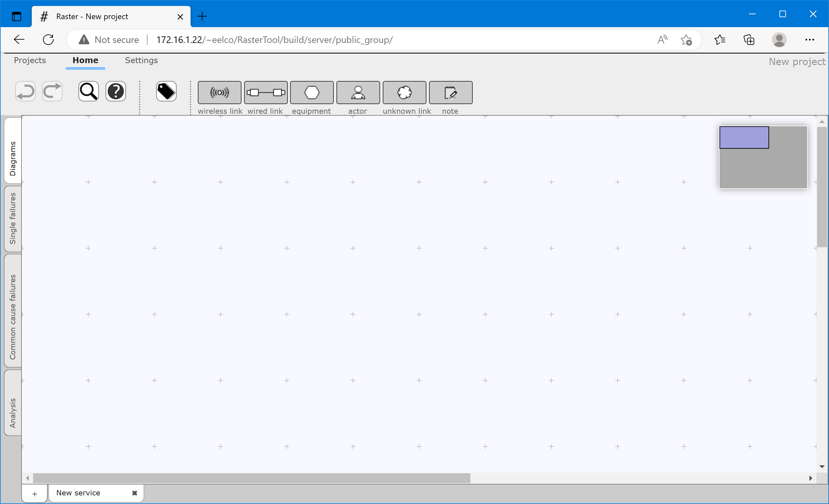Select the New service bottom tab

click(x=96, y=493)
